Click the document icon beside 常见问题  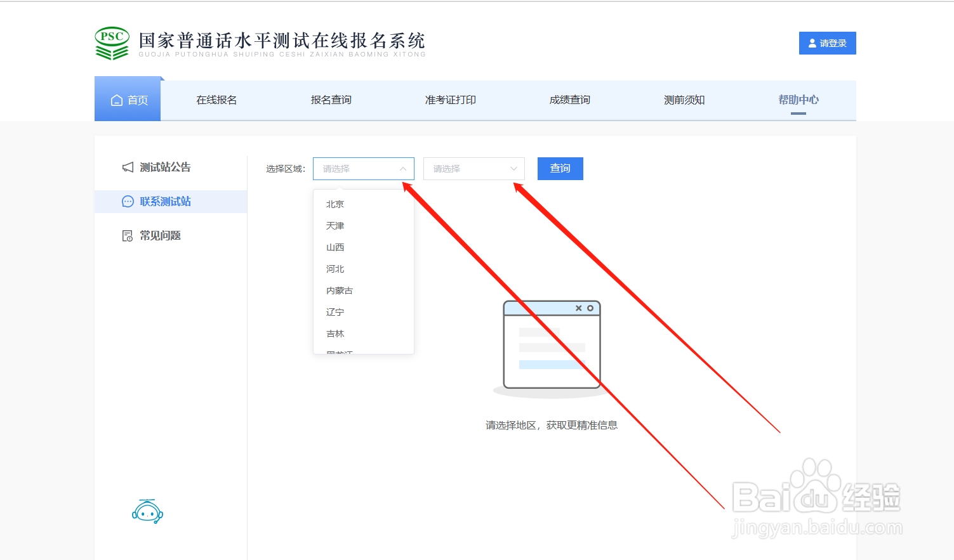[x=128, y=236]
